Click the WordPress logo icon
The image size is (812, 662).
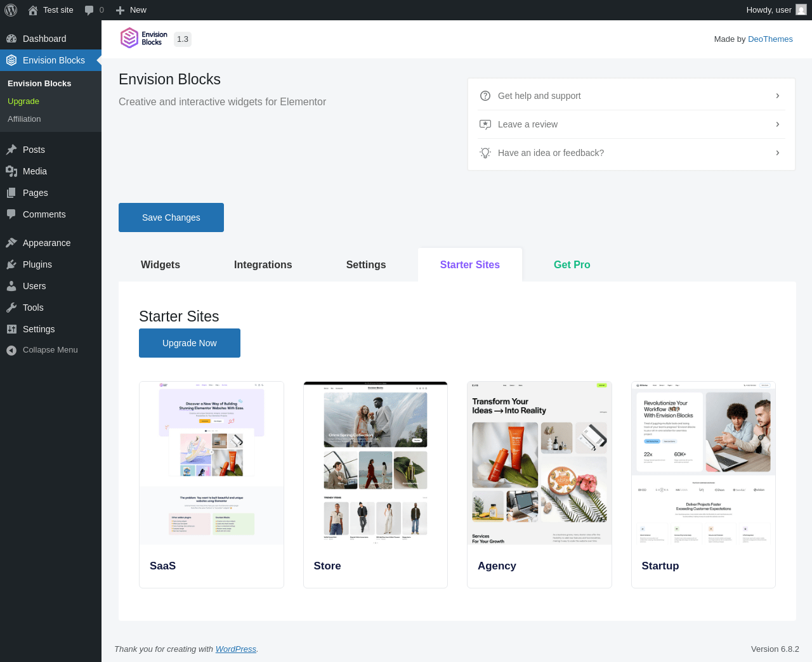pos(11,10)
